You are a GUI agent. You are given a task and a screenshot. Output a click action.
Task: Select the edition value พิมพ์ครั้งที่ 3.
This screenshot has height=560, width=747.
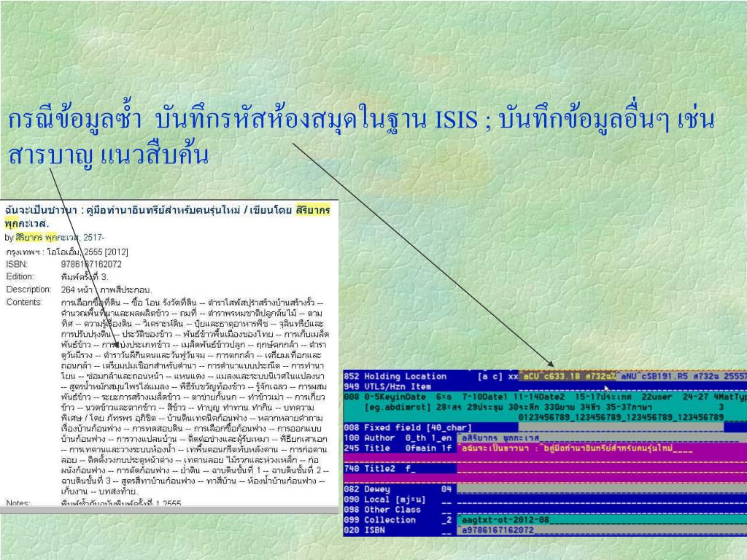coord(85,276)
